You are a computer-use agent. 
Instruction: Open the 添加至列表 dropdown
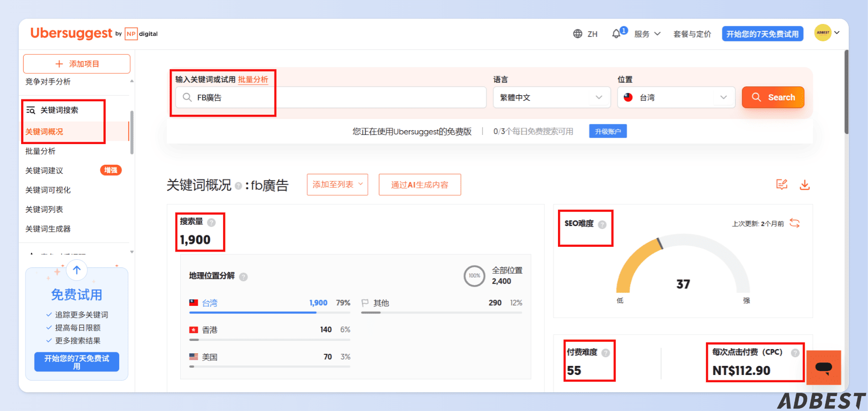pyautogui.click(x=337, y=184)
